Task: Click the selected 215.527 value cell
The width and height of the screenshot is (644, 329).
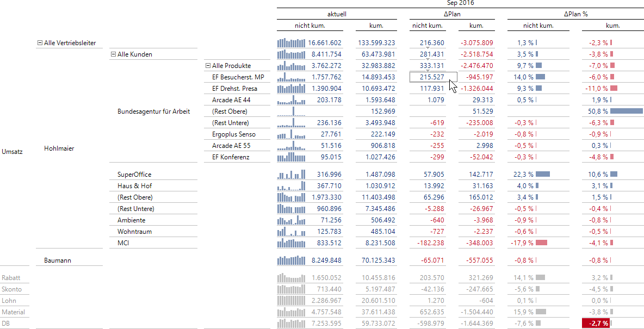Action: pyautogui.click(x=433, y=77)
